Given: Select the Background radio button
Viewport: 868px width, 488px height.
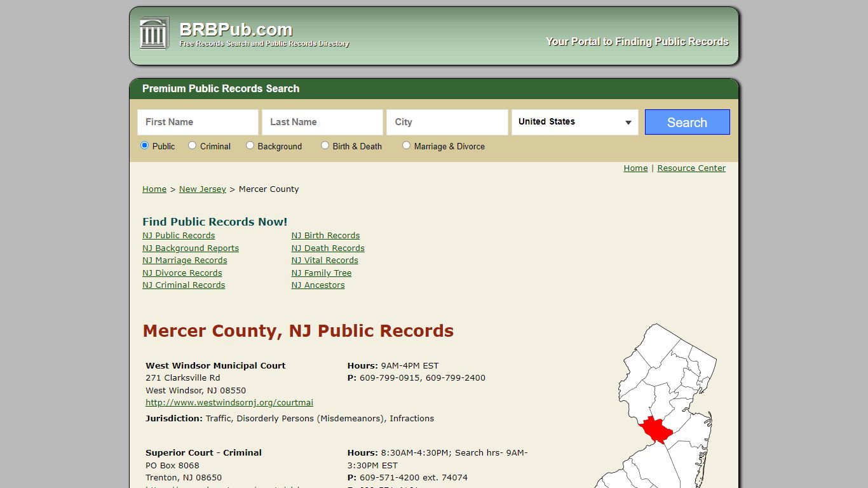Looking at the screenshot, I should click(250, 146).
